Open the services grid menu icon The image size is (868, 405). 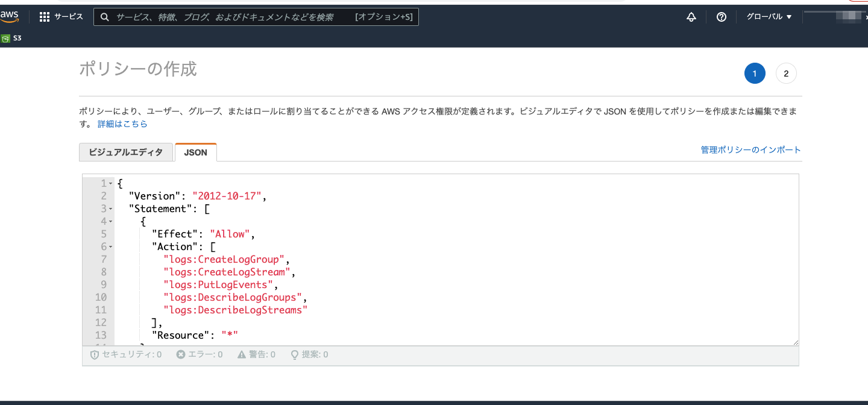[x=45, y=17]
